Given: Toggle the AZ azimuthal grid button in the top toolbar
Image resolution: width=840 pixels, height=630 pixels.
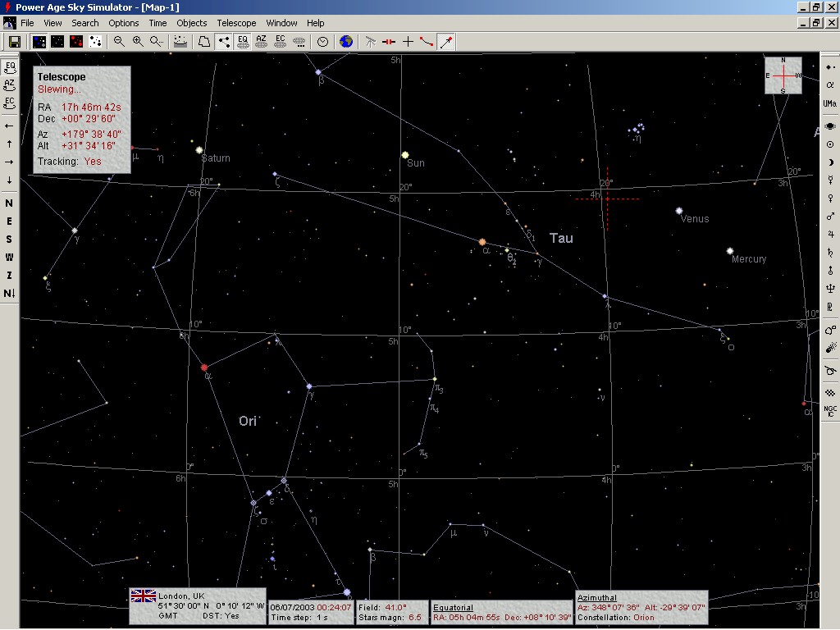Looking at the screenshot, I should tap(262, 42).
